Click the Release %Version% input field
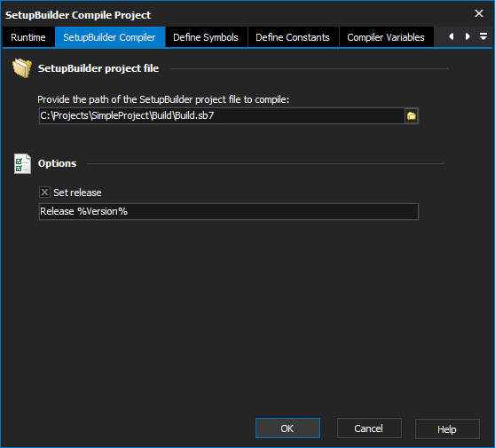This screenshot has height=448, width=495. point(229,211)
